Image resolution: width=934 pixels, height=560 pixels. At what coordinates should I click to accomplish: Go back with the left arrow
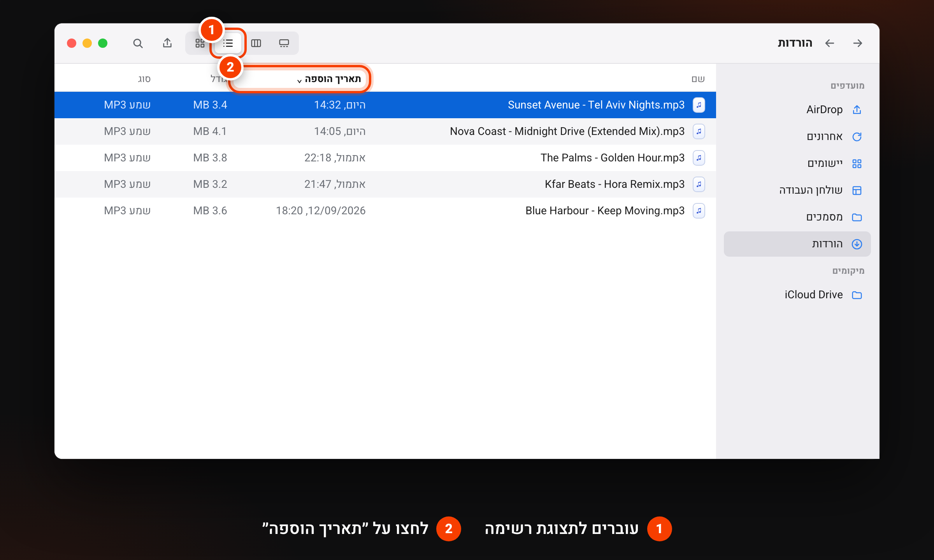[x=830, y=43]
